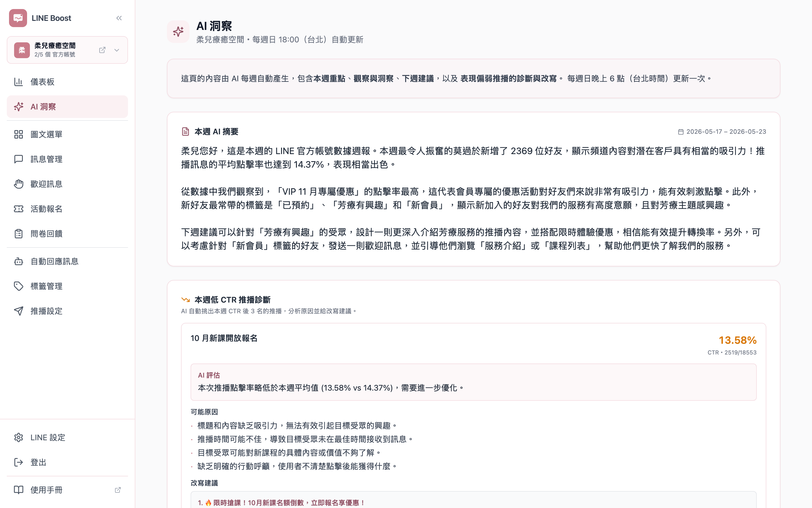Open 使用手冊 manual link
Viewport: 812px width, 508px height.
[67, 490]
